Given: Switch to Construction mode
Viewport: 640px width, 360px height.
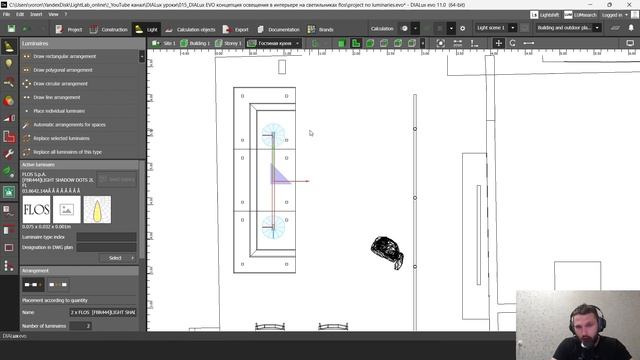Looking at the screenshot, I should tap(109, 29).
